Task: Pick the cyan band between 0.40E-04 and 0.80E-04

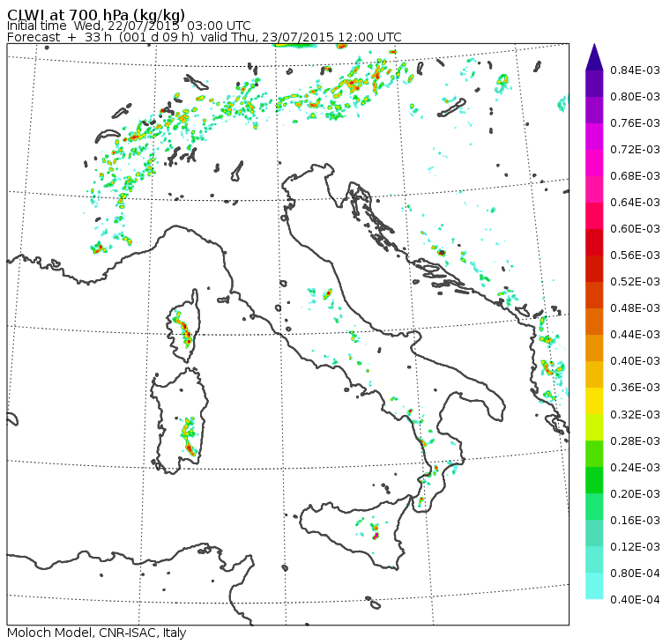Action: coord(594,586)
